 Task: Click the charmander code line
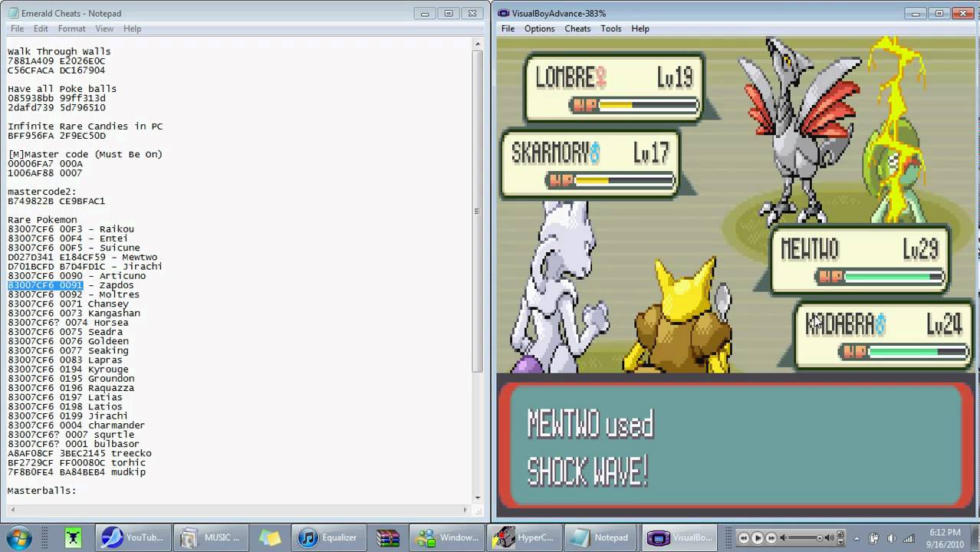(x=77, y=426)
